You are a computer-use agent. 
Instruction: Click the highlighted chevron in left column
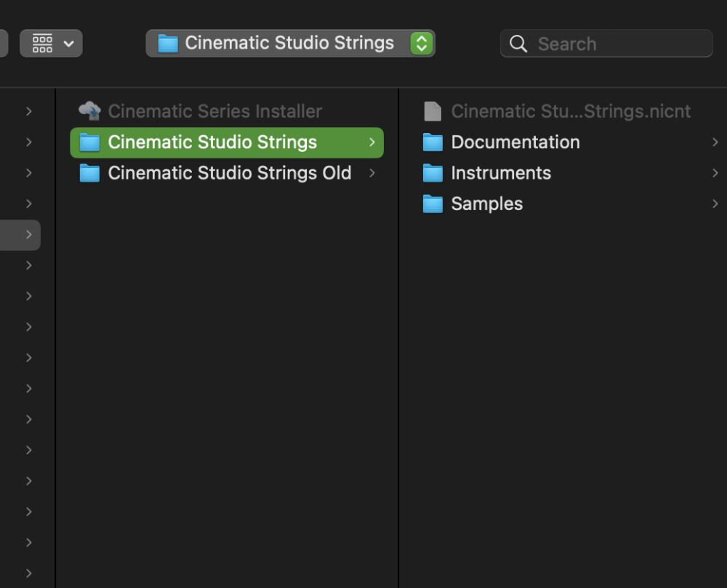coord(29,235)
